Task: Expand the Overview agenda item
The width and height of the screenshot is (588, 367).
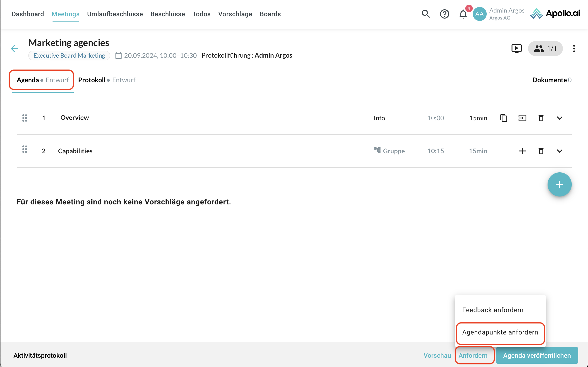Action: pos(560,118)
